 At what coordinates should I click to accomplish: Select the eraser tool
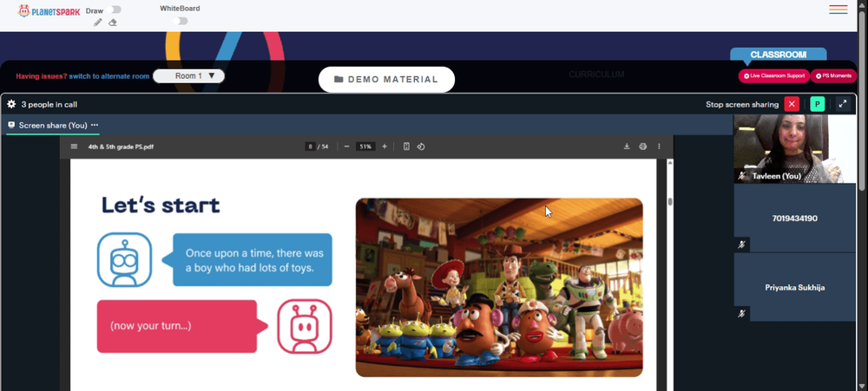pyautogui.click(x=112, y=23)
